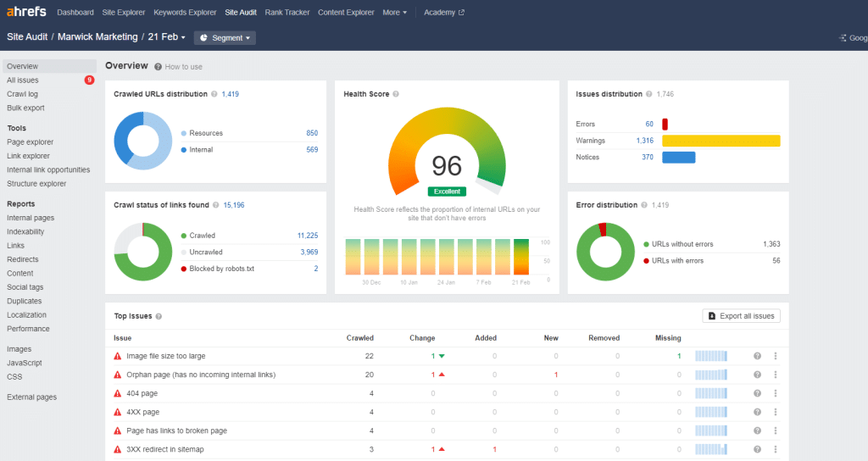Image resolution: width=868 pixels, height=461 pixels.
Task: Open Site Explorer from top navigation
Action: pyautogui.click(x=124, y=12)
